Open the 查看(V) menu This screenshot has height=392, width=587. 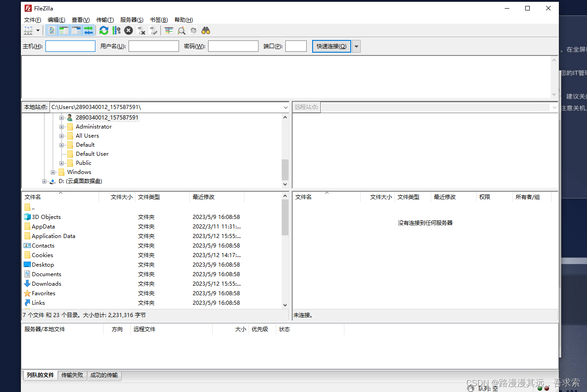(x=81, y=20)
